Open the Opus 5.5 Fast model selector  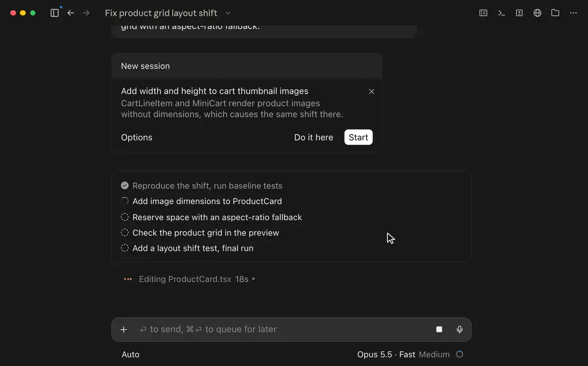[x=386, y=354]
